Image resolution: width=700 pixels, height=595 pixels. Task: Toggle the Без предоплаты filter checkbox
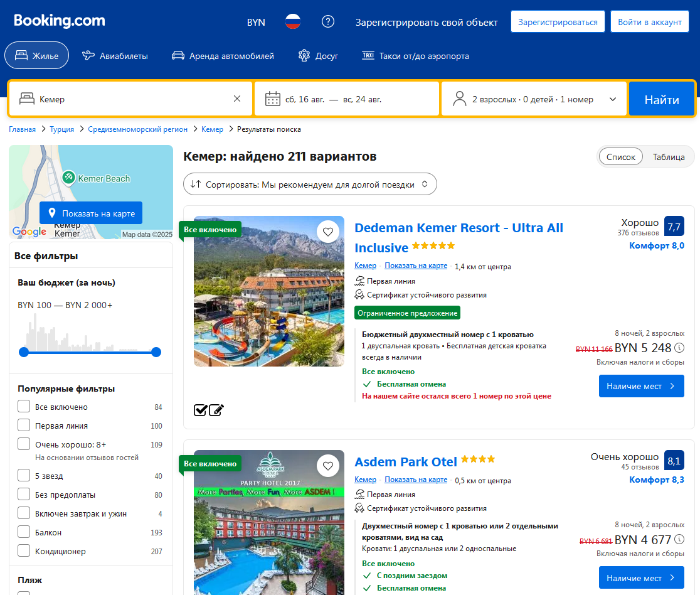point(24,494)
